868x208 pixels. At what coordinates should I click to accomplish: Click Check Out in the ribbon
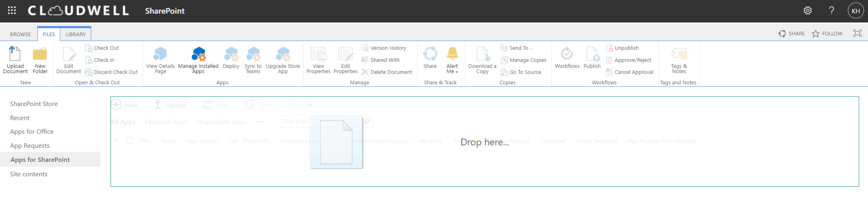[x=102, y=48]
